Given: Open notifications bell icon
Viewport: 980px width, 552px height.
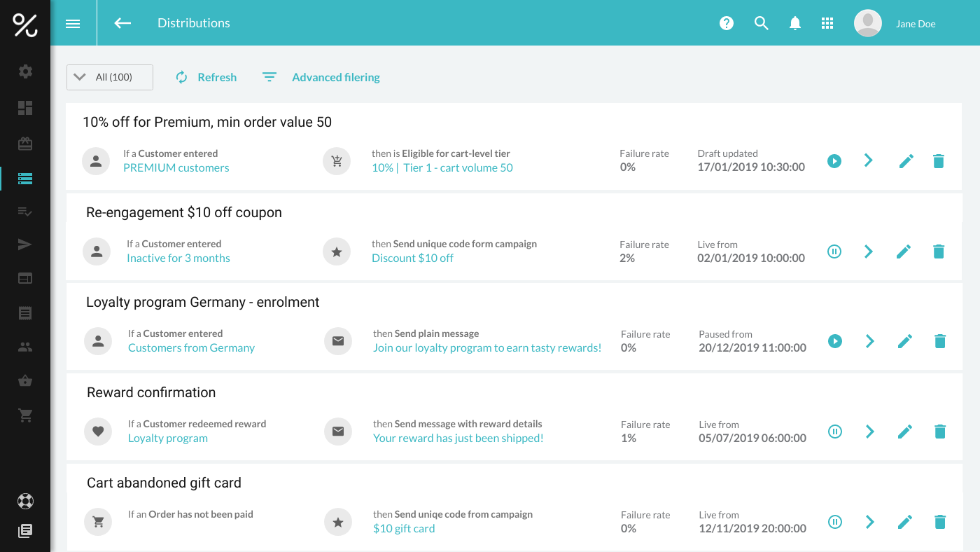Looking at the screenshot, I should (794, 23).
